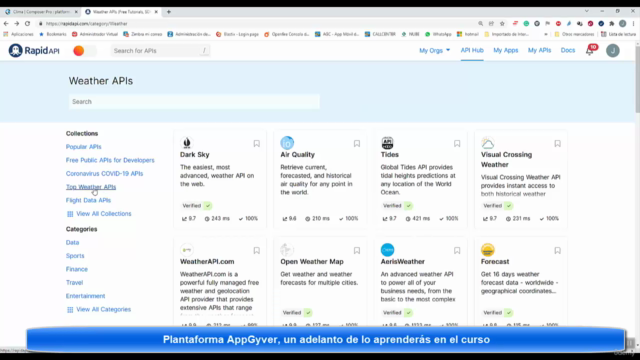Open the Open Weather Map title
The image size is (640, 360).
point(312,262)
